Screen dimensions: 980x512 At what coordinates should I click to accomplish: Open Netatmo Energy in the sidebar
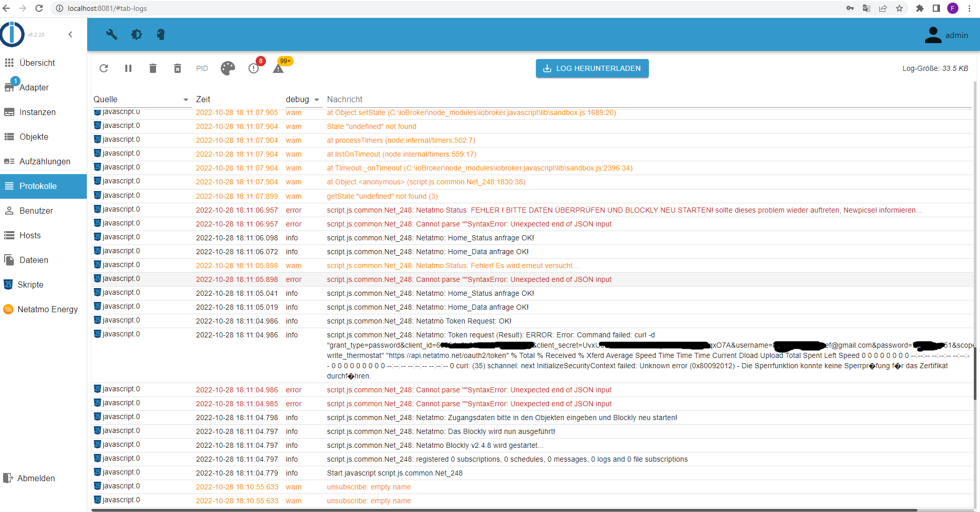[43, 309]
